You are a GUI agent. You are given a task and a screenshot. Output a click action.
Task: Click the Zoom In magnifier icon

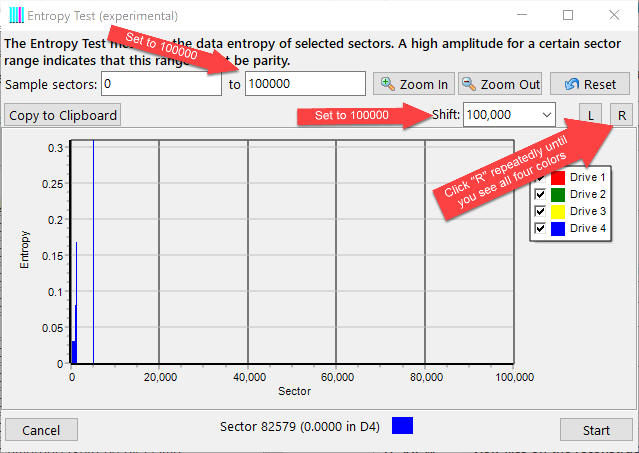pyautogui.click(x=388, y=84)
